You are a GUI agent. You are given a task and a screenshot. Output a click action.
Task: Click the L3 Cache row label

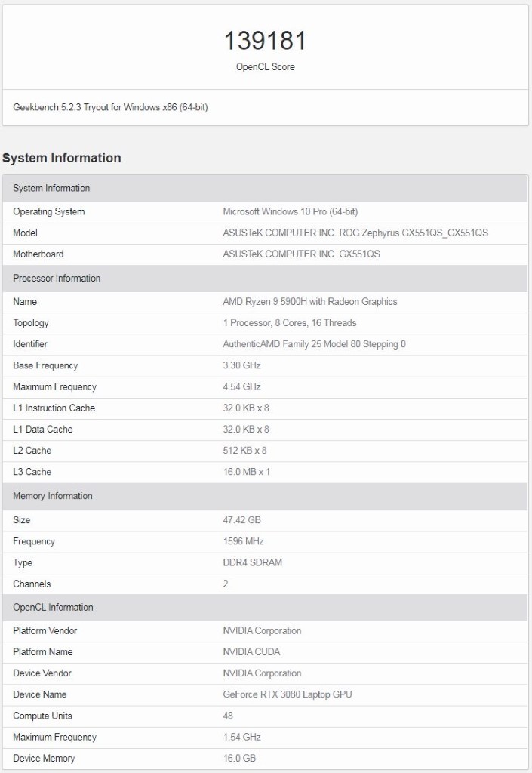[32, 472]
